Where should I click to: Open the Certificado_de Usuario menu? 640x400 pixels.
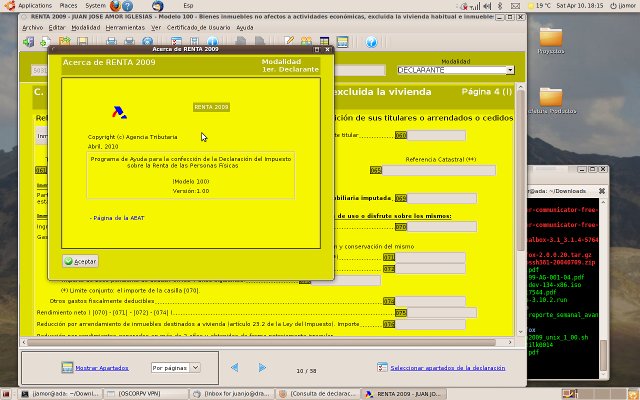(199, 28)
